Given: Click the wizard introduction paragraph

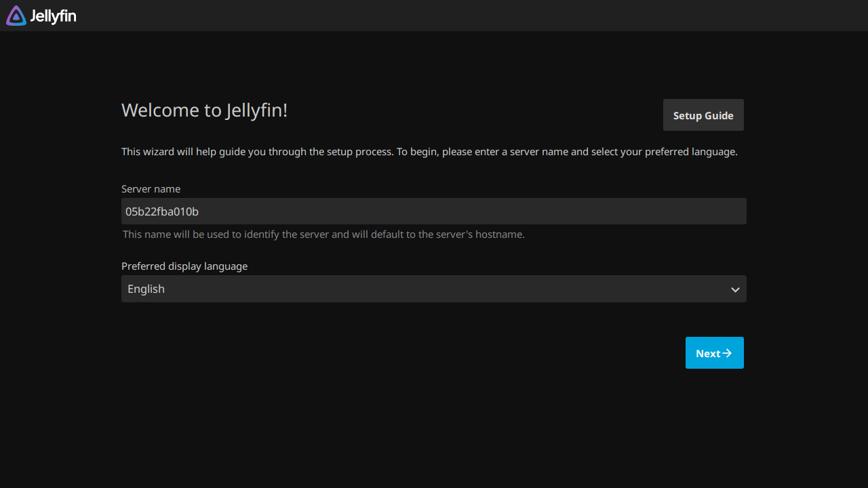Looking at the screenshot, I should tap(429, 152).
